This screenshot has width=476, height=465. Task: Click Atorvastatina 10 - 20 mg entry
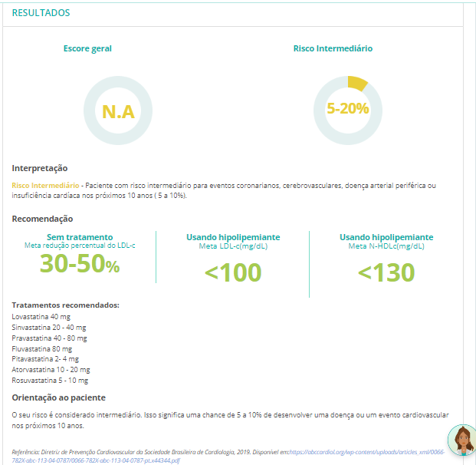[51, 369]
